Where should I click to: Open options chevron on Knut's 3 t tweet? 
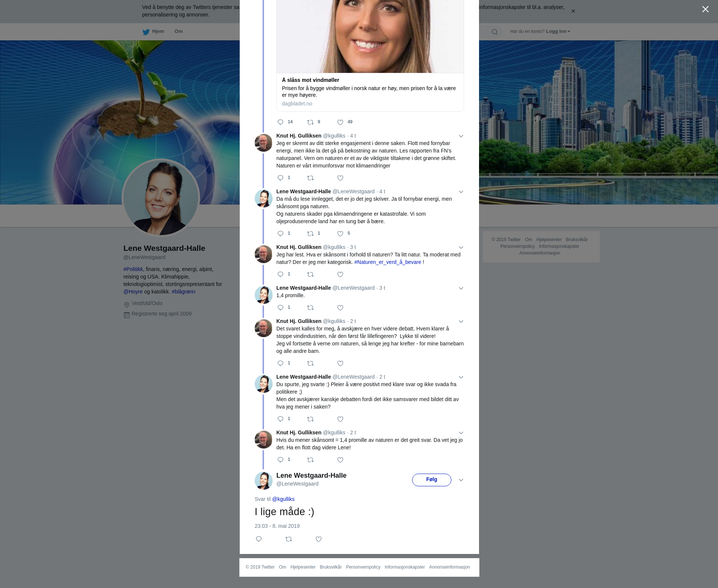(461, 247)
